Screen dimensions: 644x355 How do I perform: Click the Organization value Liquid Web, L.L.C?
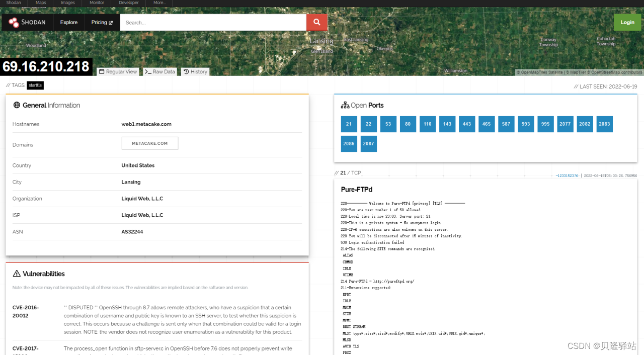tap(142, 199)
